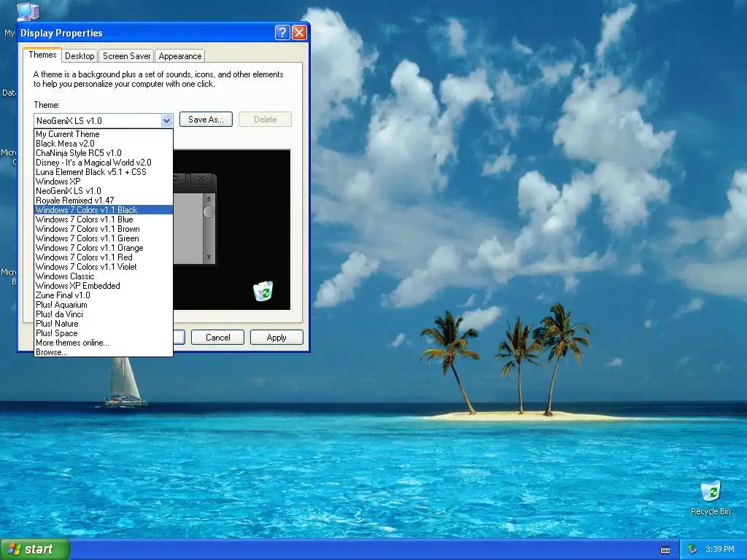The width and height of the screenshot is (747, 560).
Task: Close the Display Properties dialog
Action: [299, 32]
